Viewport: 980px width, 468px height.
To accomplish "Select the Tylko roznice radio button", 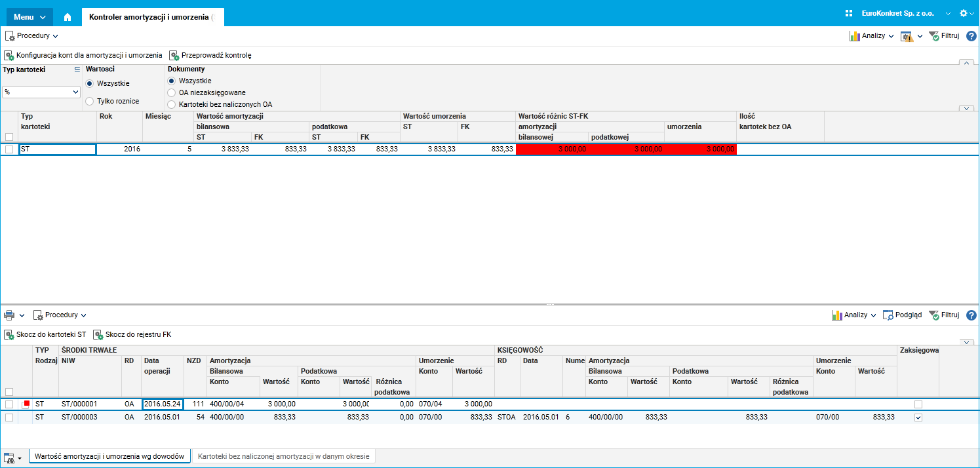I will (90, 101).
